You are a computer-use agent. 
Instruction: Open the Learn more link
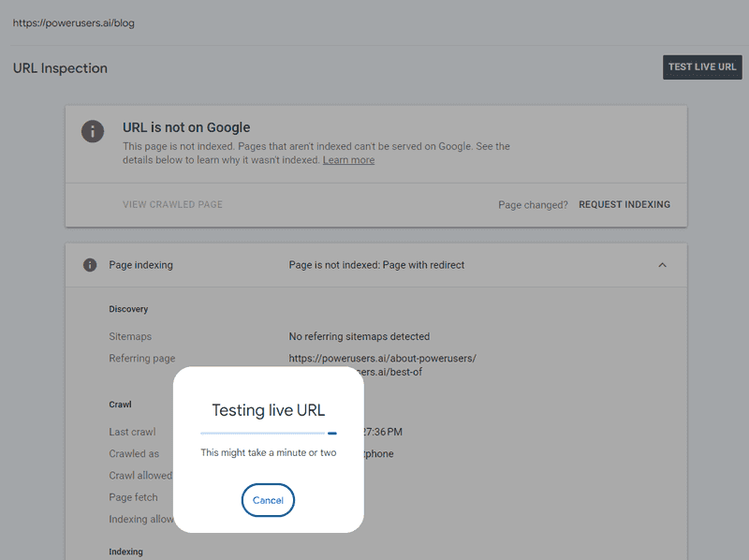pyautogui.click(x=348, y=160)
